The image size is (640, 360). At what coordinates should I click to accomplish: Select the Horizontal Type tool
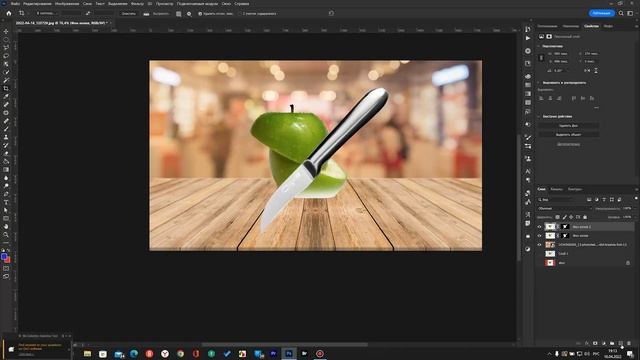(x=6, y=202)
